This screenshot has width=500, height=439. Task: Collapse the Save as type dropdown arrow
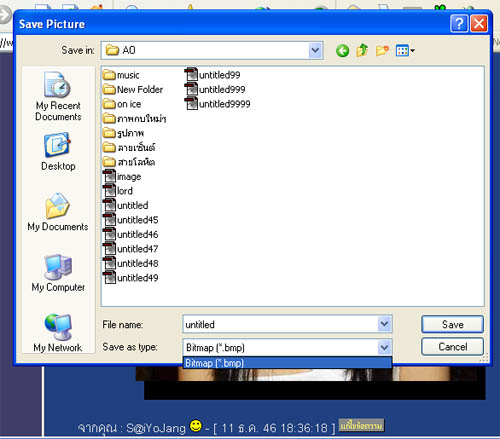pyautogui.click(x=384, y=347)
